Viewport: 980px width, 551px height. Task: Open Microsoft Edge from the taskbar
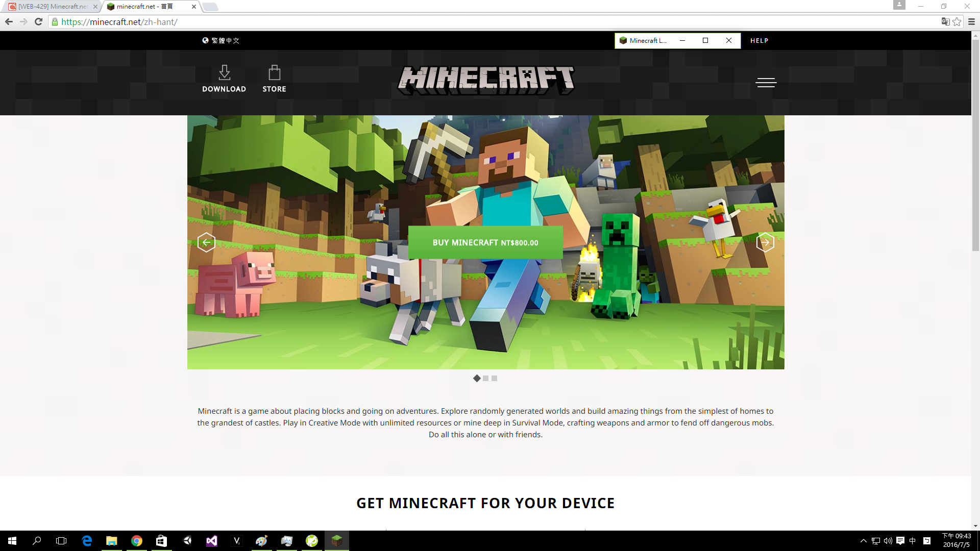[87, 541]
